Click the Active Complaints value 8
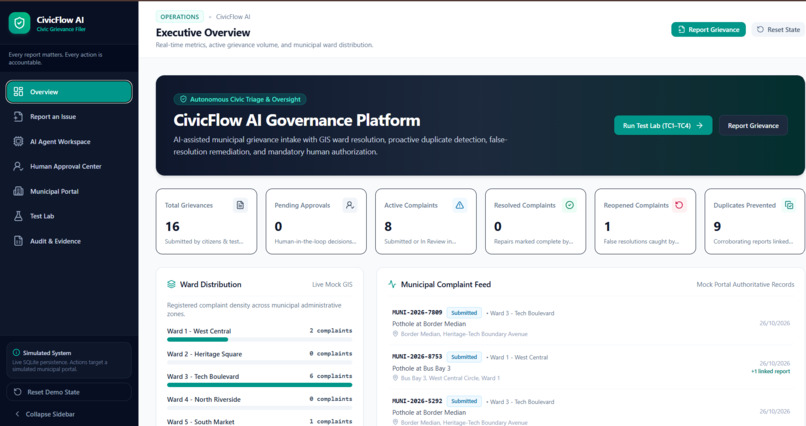The image size is (806, 426). coord(388,227)
